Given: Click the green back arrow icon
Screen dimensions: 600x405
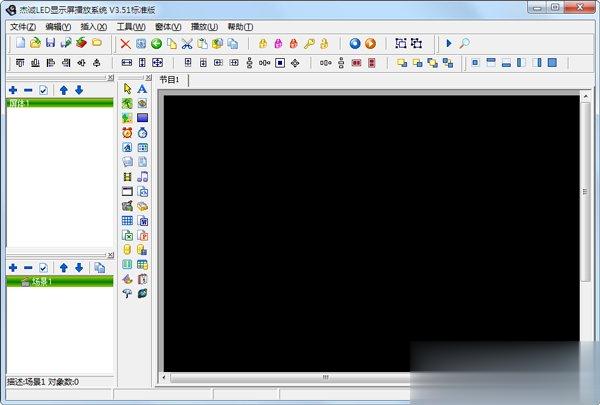Looking at the screenshot, I should pyautogui.click(x=156, y=44).
